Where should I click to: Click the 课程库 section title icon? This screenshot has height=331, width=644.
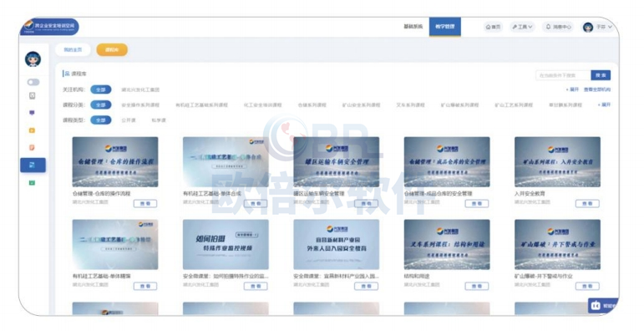pos(67,74)
